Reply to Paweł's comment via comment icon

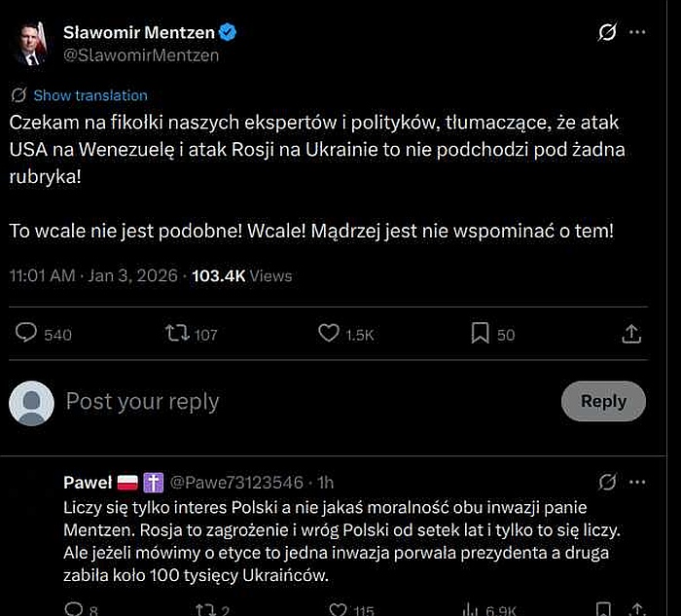tap(74, 609)
